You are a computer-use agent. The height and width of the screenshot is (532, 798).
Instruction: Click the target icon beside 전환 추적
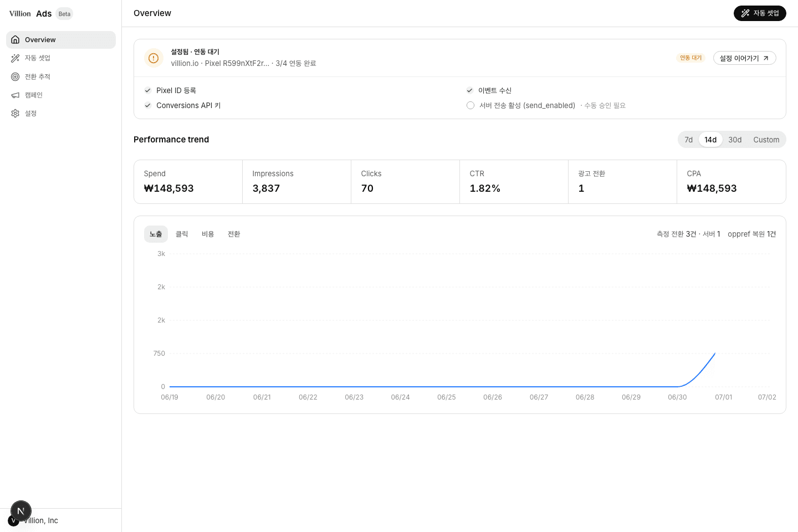point(16,76)
